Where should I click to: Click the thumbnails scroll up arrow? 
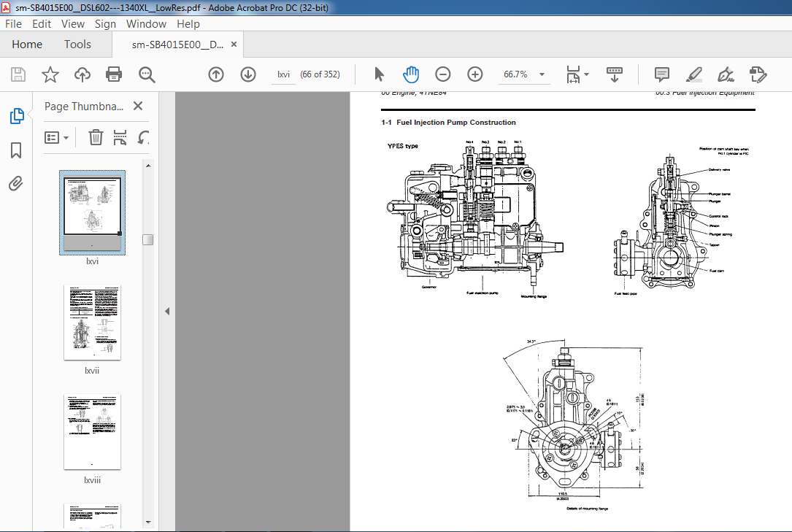[148, 165]
